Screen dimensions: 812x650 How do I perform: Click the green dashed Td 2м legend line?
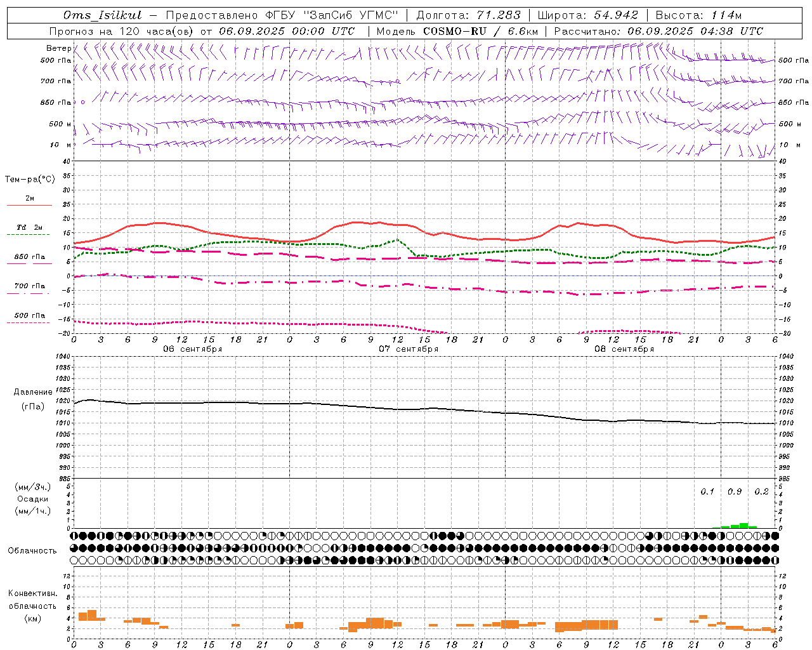click(x=29, y=235)
